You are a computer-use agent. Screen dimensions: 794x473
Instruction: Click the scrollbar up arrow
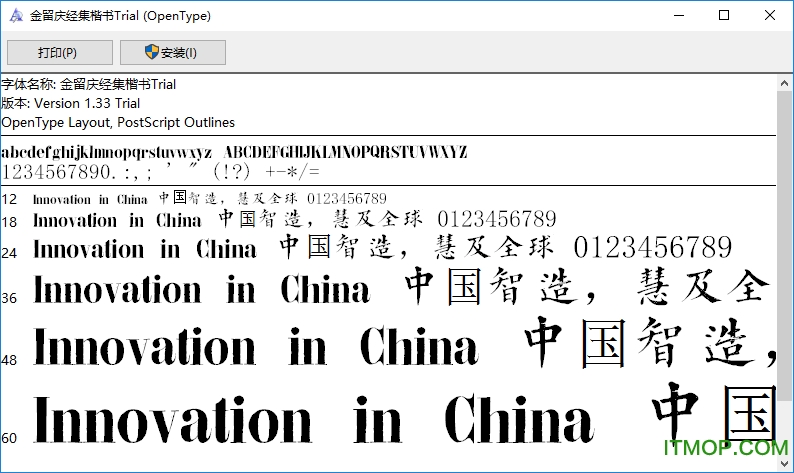coord(784,83)
